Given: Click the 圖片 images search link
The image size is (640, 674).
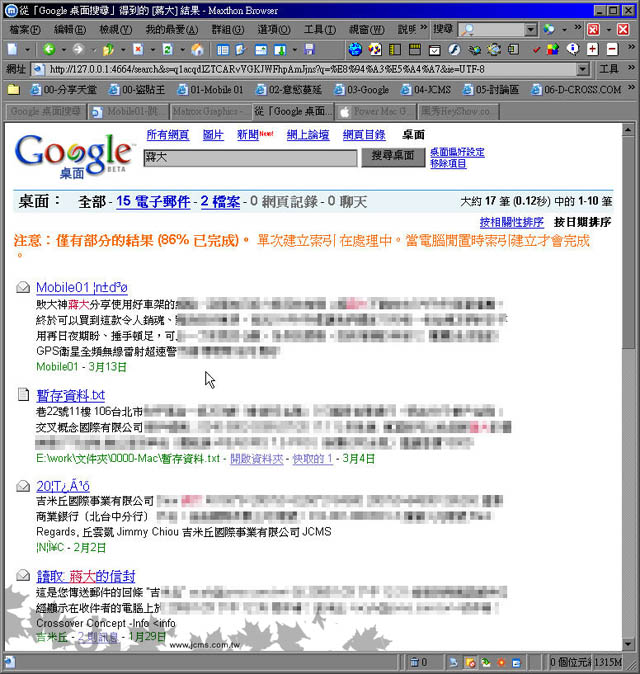Looking at the screenshot, I should [213, 135].
